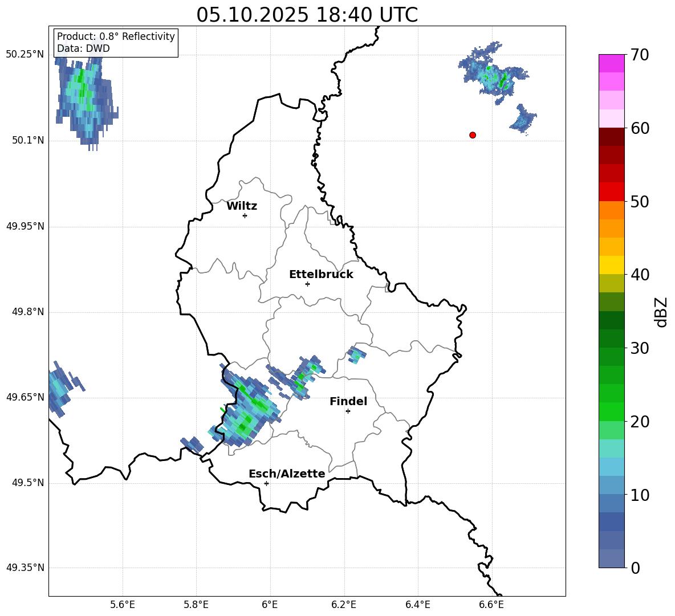Click the 6°E longitude label
The image size is (675, 616).
[x=270, y=605]
